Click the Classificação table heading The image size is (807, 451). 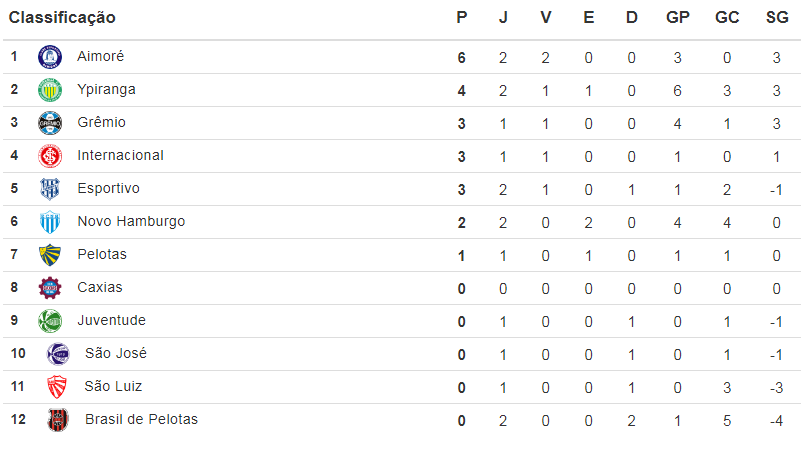[62, 18]
